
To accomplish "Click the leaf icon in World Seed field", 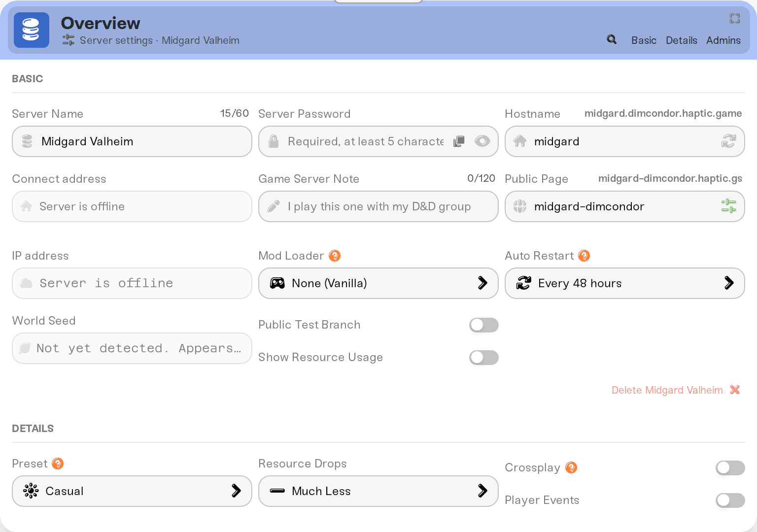I will pos(25,348).
